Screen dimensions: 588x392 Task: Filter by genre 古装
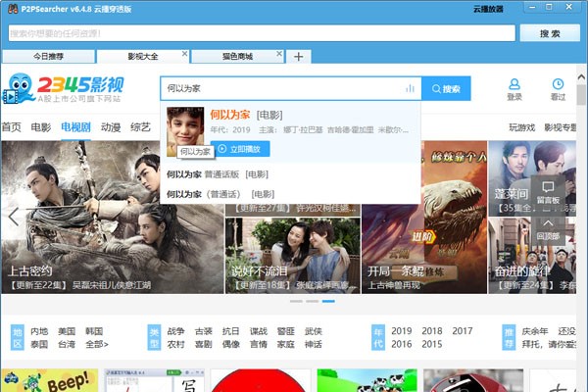coord(204,331)
